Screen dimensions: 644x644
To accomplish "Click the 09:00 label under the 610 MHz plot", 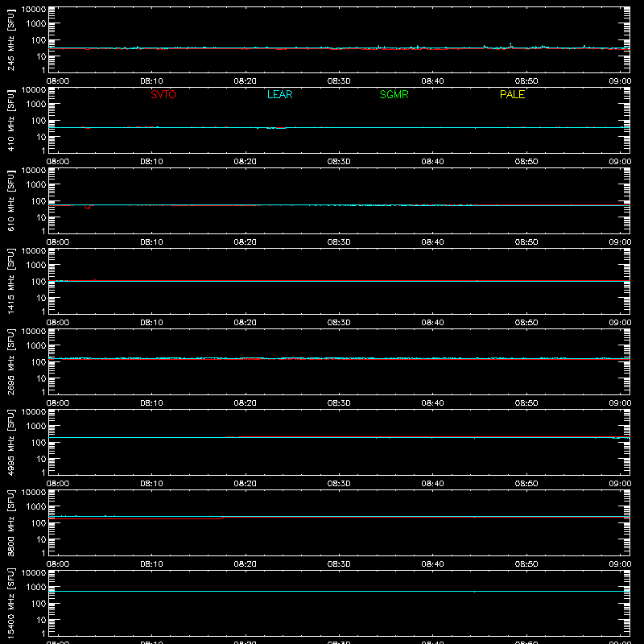I will [620, 242].
